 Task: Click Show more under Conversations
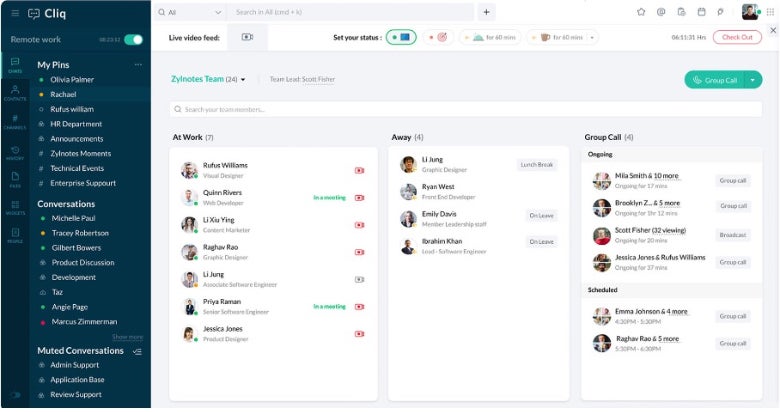(x=127, y=337)
